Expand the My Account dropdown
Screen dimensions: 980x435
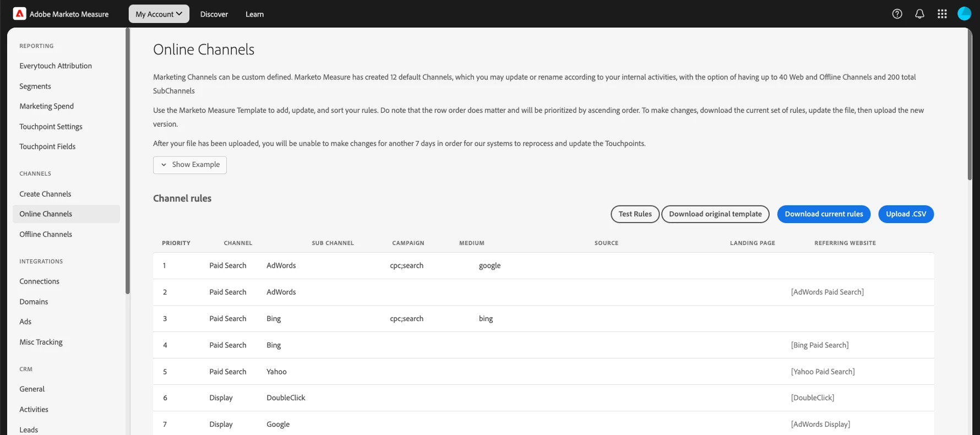[159, 14]
